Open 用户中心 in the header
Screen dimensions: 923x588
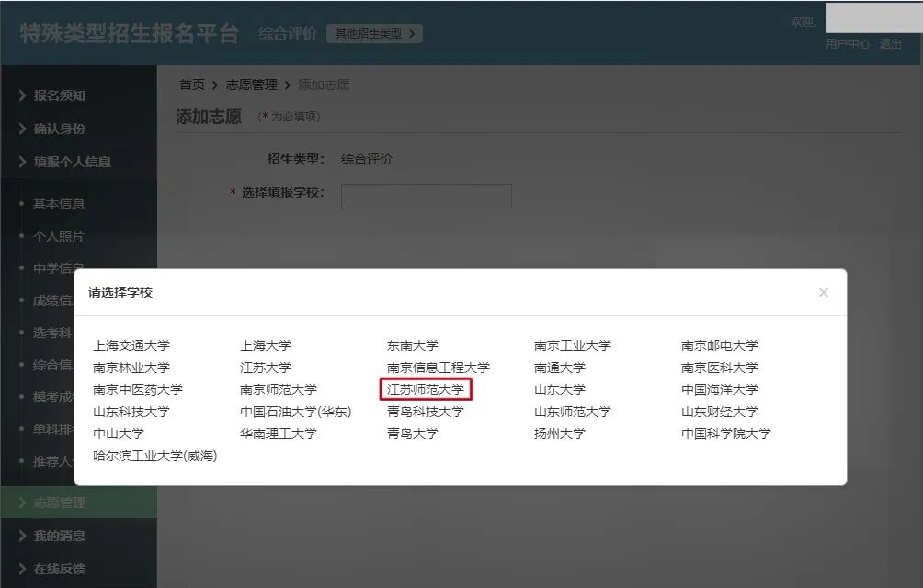coord(847,44)
